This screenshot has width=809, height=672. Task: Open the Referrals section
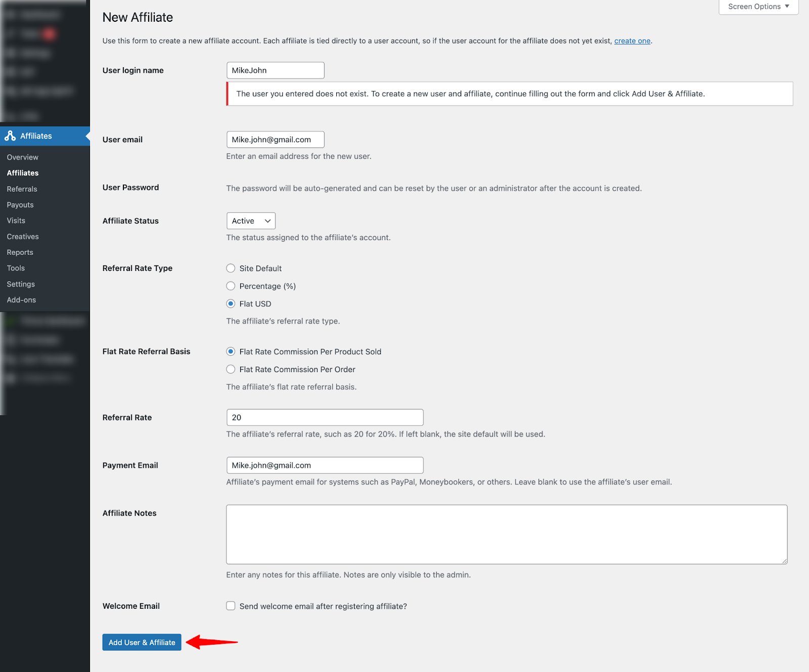pos(22,189)
